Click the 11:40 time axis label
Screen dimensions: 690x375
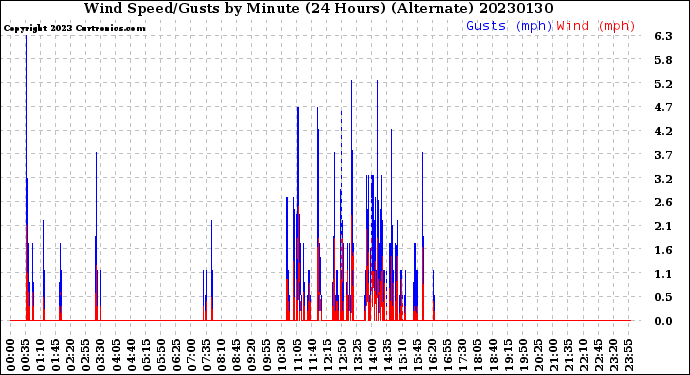(312, 355)
